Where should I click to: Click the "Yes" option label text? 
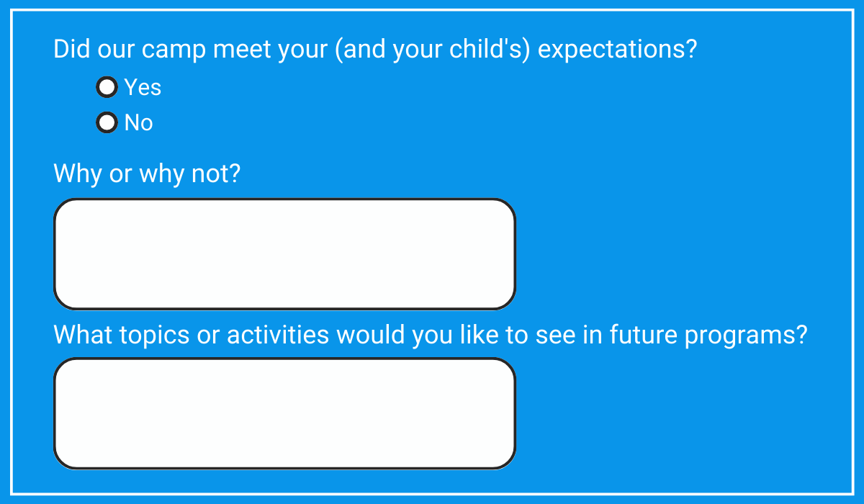pos(143,87)
